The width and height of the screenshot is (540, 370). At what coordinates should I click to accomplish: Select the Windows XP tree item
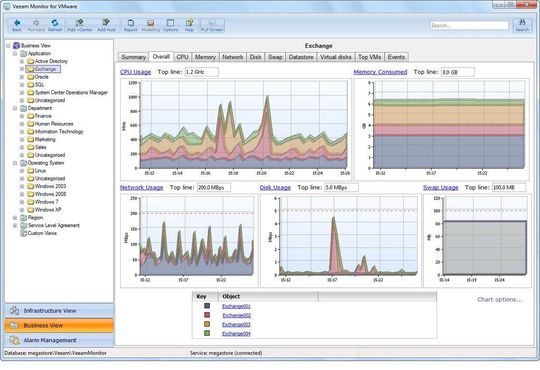(x=48, y=210)
